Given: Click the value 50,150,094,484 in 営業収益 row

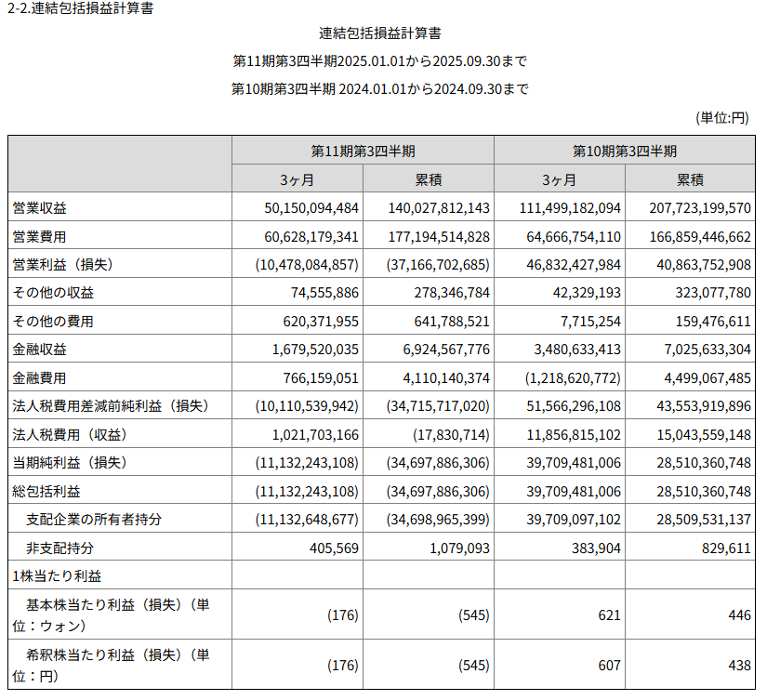Looking at the screenshot, I should (x=304, y=208).
